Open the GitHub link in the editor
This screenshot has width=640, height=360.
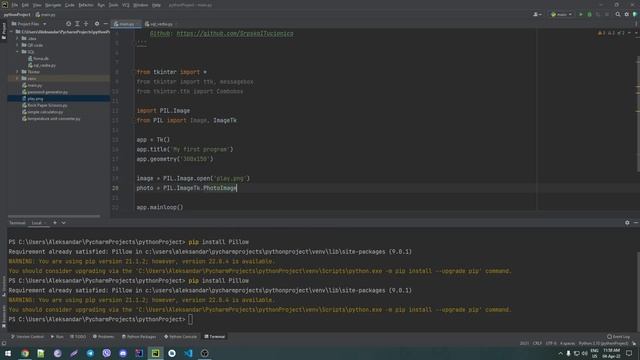pyautogui.click(x=235, y=33)
